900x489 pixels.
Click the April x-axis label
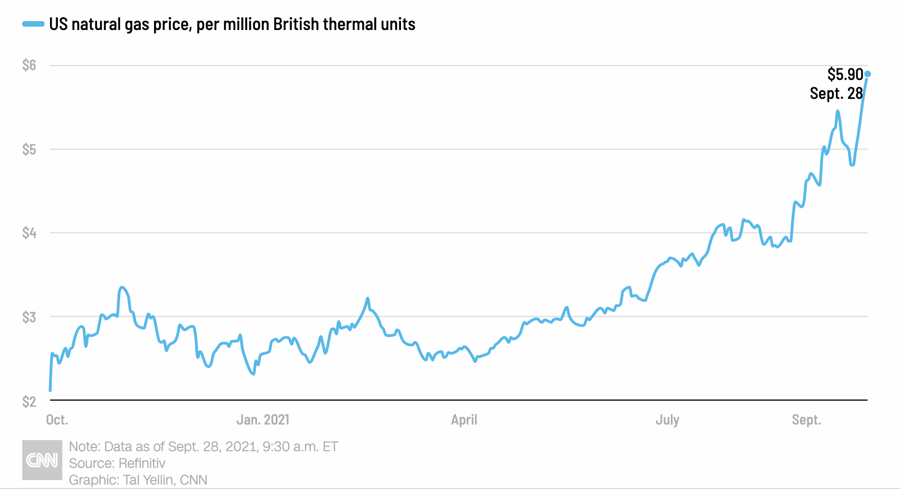coord(463,420)
